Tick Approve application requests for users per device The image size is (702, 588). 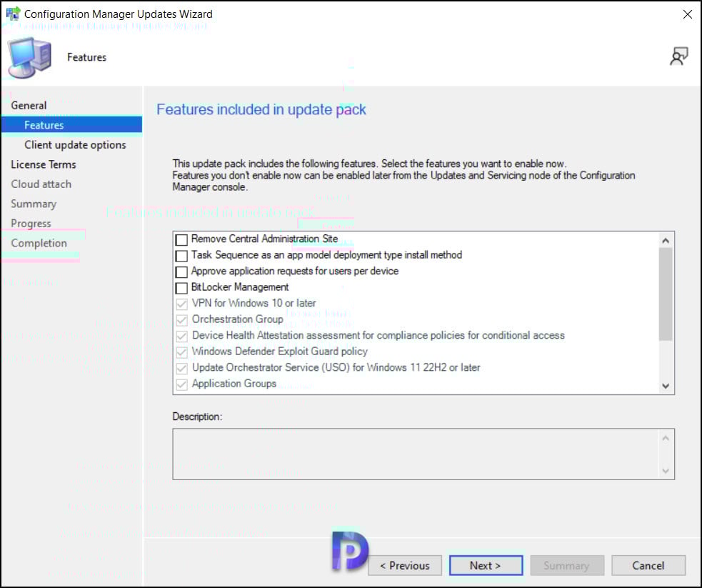pyautogui.click(x=181, y=271)
